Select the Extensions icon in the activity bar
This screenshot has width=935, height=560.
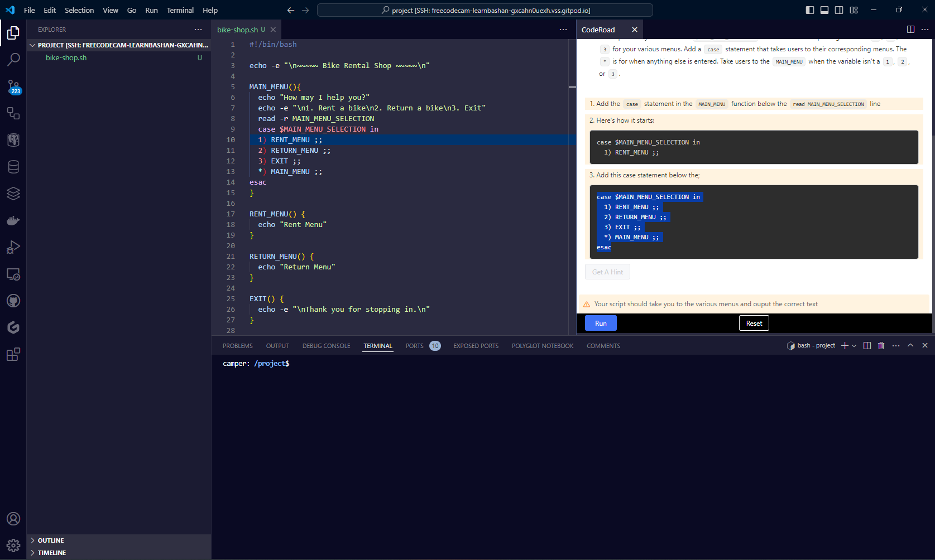(x=13, y=354)
